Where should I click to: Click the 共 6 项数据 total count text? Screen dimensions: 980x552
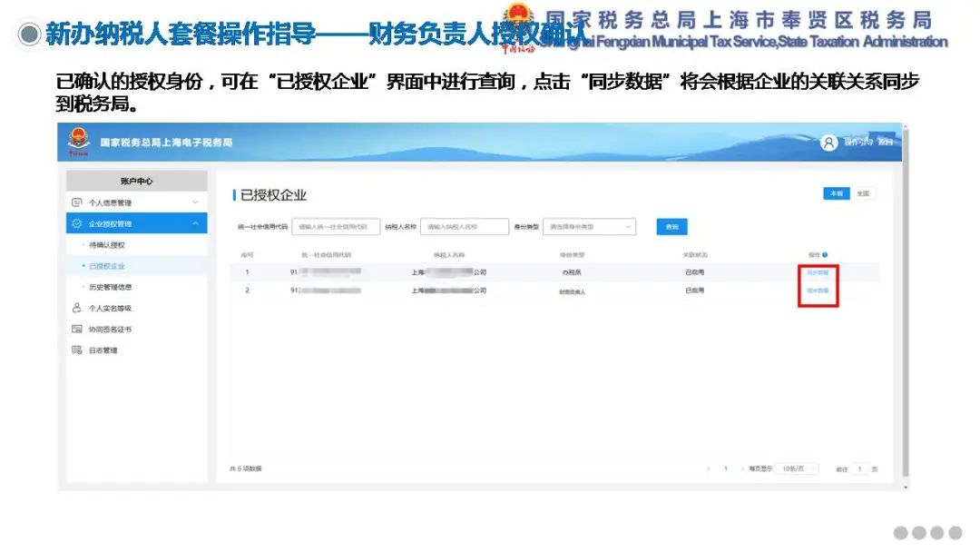point(246,468)
